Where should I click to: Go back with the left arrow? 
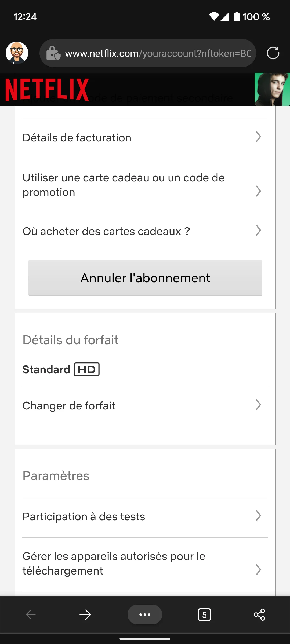pos(31,614)
